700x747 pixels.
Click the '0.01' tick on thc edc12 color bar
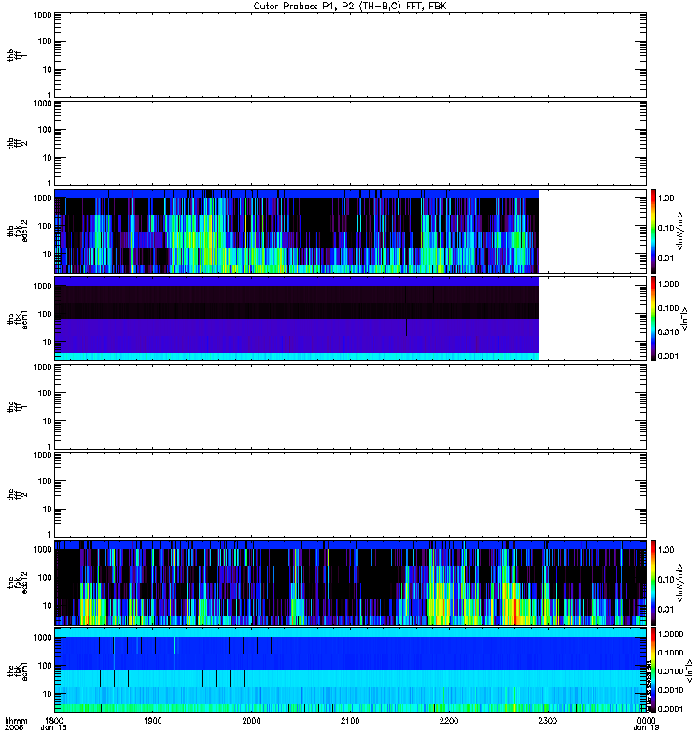coord(666,610)
